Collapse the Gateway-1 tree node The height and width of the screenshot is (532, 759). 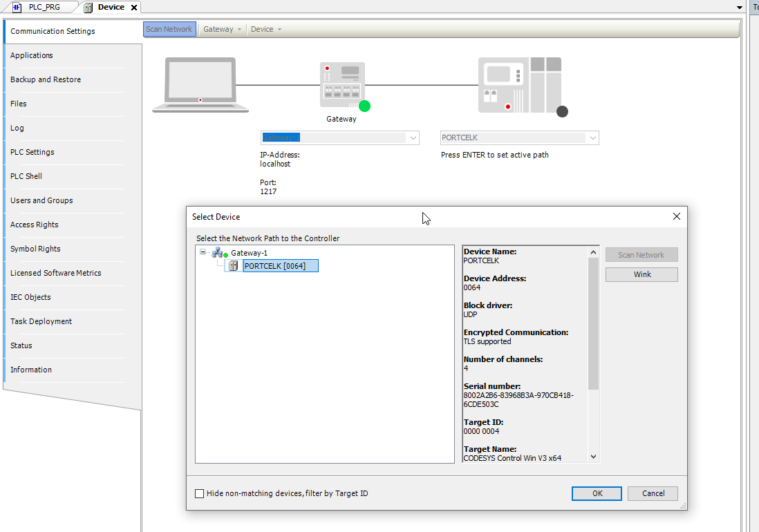203,252
